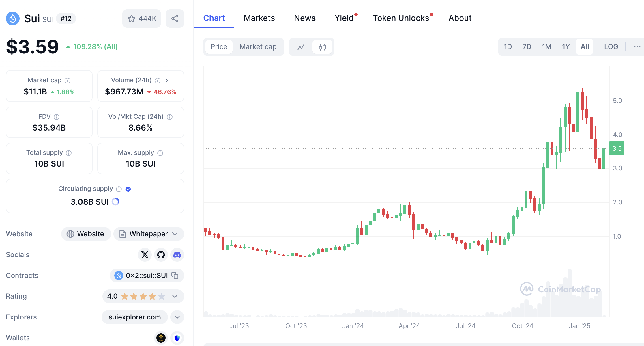Show Max. supply info icon
Image resolution: width=644 pixels, height=346 pixels.
160,153
